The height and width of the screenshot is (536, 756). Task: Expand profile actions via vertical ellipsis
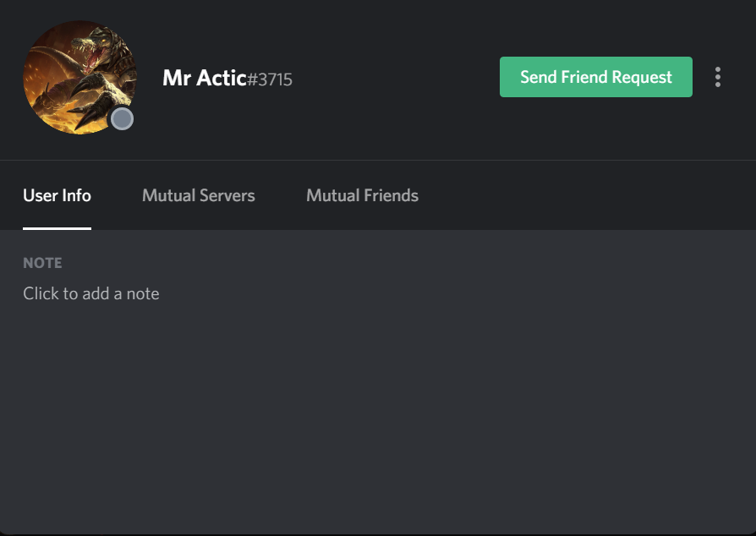click(717, 77)
